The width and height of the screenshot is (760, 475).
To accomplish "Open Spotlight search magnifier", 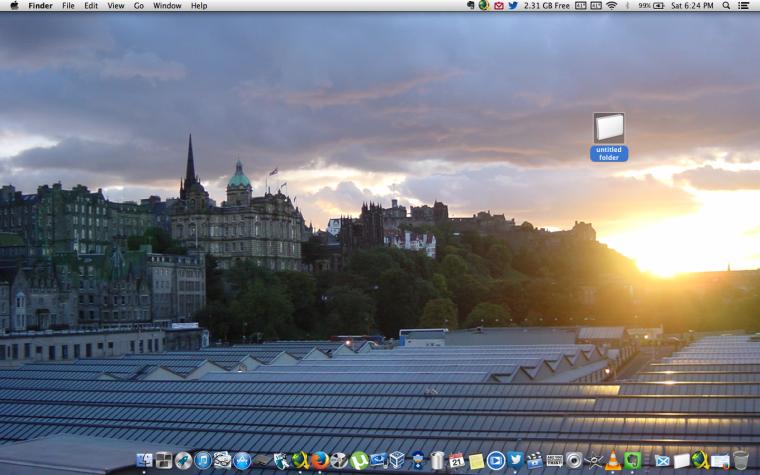I will click(726, 6).
